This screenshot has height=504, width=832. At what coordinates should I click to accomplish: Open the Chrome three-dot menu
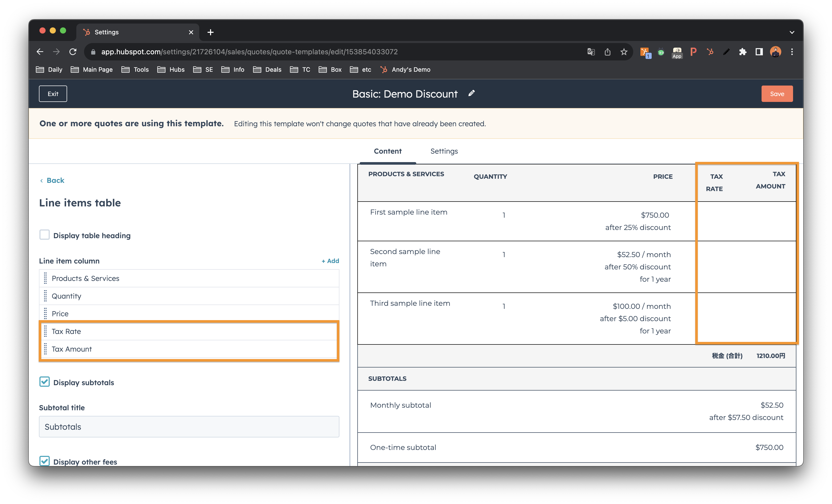pos(792,52)
